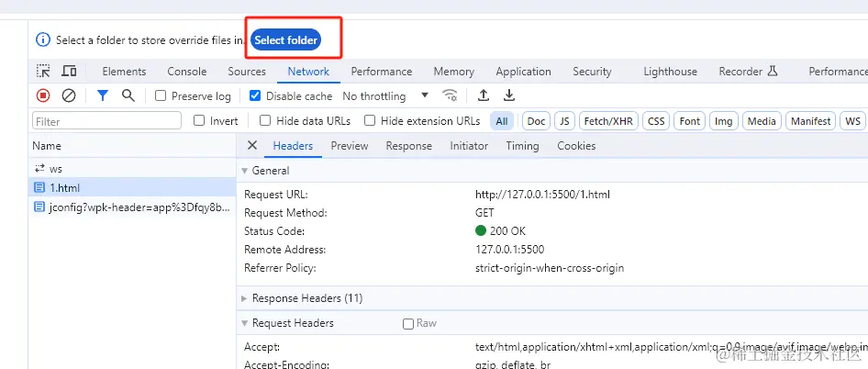
Task: Open the Application tab
Action: pos(523,72)
